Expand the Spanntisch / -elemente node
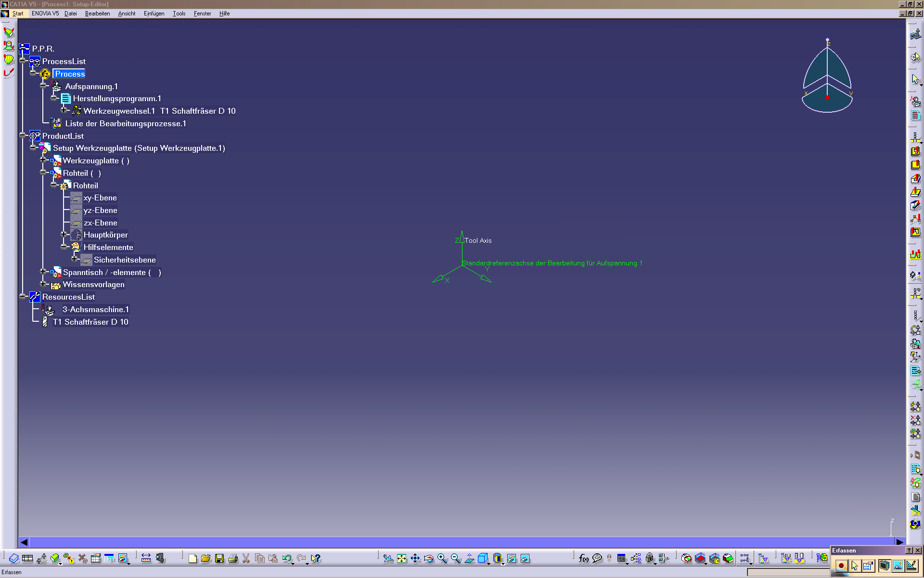 tap(43, 271)
